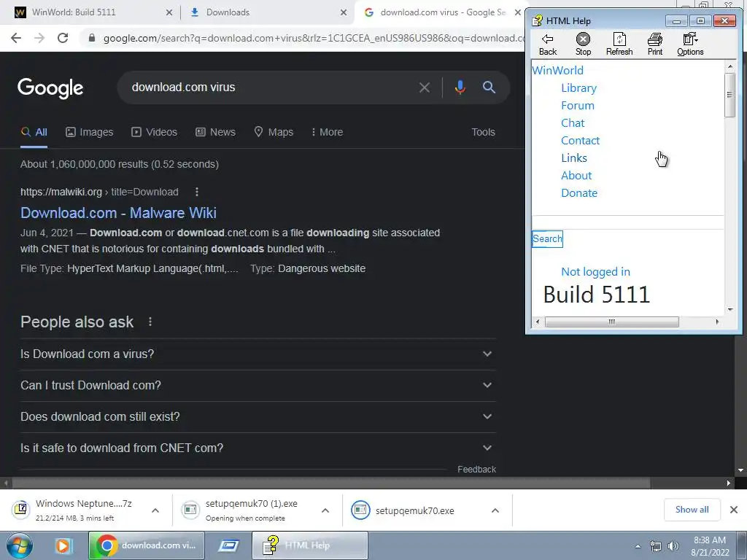The width and height of the screenshot is (747, 560).
Task: Open Forum link in HTML Help
Action: (578, 106)
